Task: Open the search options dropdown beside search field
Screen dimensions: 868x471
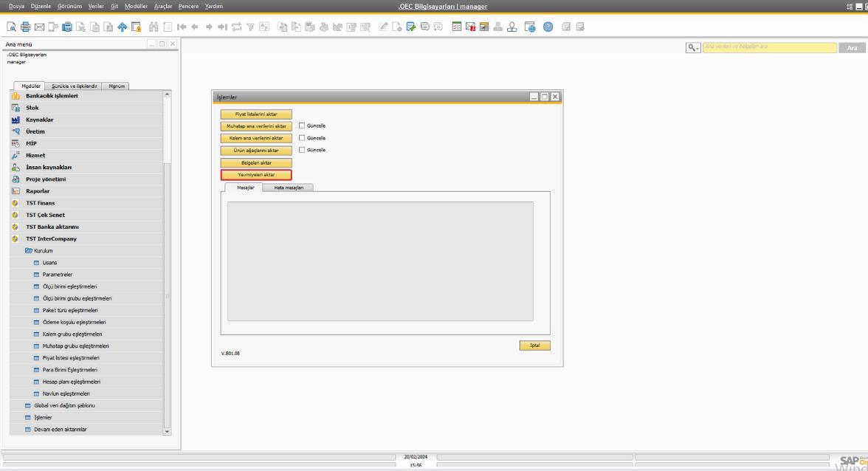Action: (693, 47)
